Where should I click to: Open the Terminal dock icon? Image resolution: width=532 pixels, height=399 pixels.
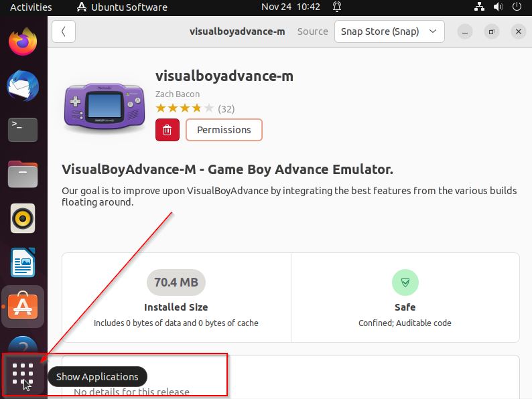pos(23,130)
